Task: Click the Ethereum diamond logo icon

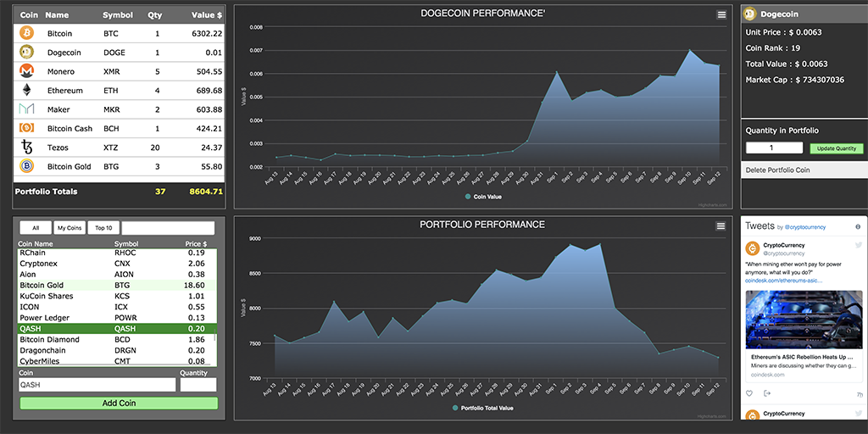Action: pyautogui.click(x=26, y=90)
